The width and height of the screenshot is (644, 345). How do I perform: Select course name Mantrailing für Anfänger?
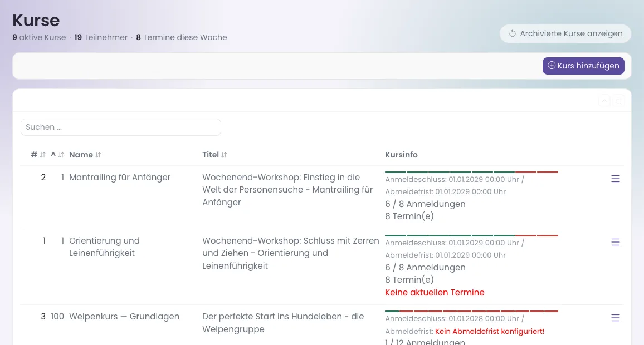pyautogui.click(x=120, y=177)
